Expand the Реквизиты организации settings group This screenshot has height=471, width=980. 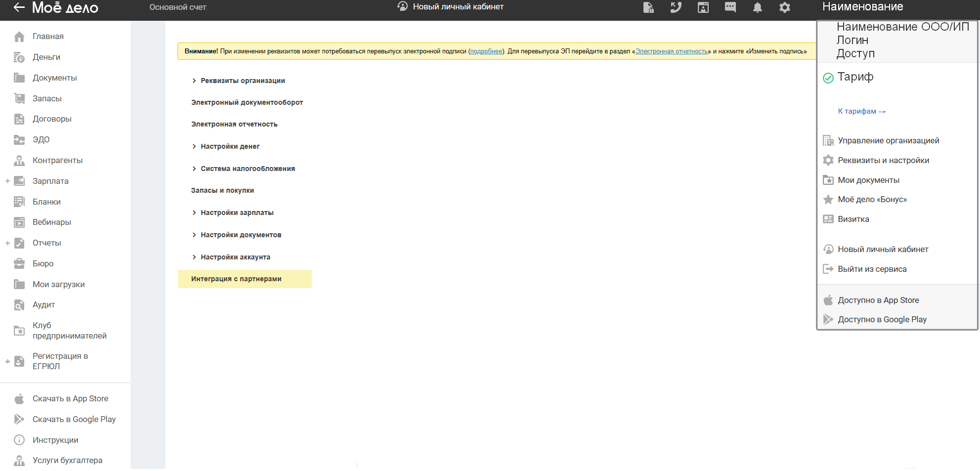coord(194,81)
